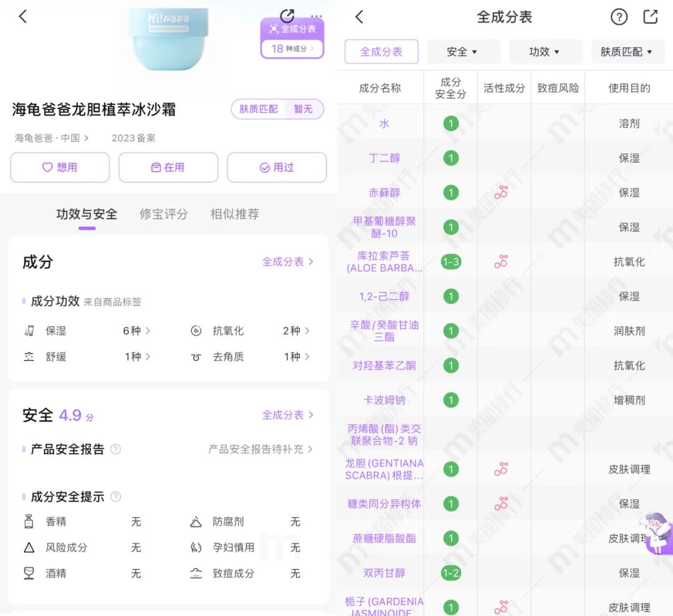Tap the 肤质匹配 暂无 pill
Screen dimensions: 673x616
click(x=277, y=109)
